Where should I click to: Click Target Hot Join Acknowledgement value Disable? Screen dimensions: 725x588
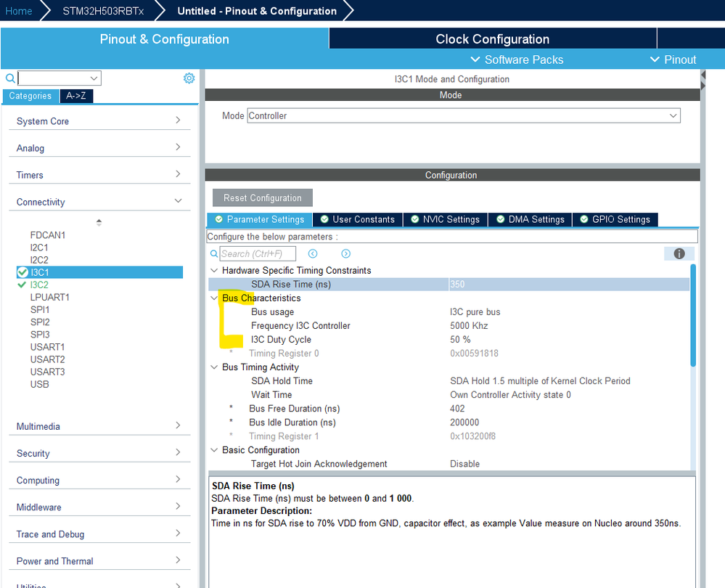[464, 464]
